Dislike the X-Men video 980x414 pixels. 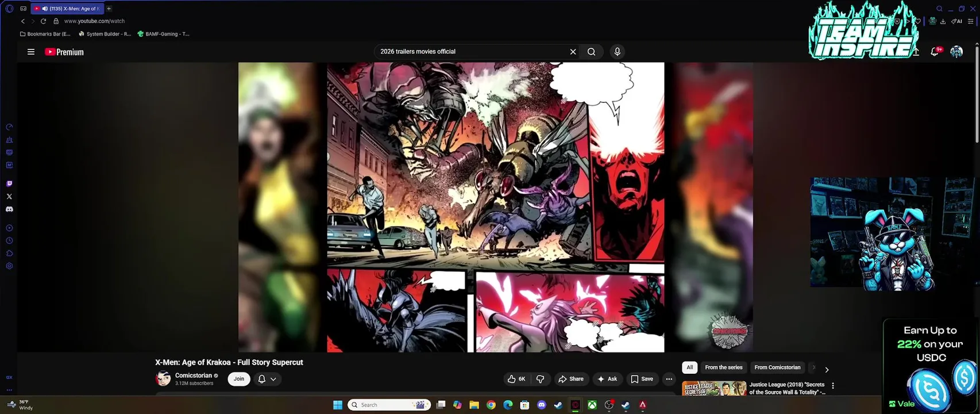tap(541, 379)
